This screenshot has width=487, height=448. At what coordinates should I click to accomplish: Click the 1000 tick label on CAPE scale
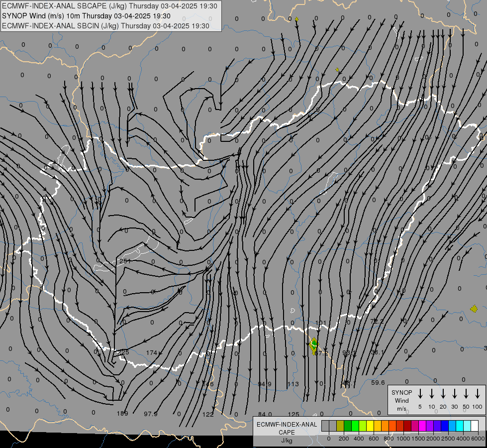pos(403,439)
